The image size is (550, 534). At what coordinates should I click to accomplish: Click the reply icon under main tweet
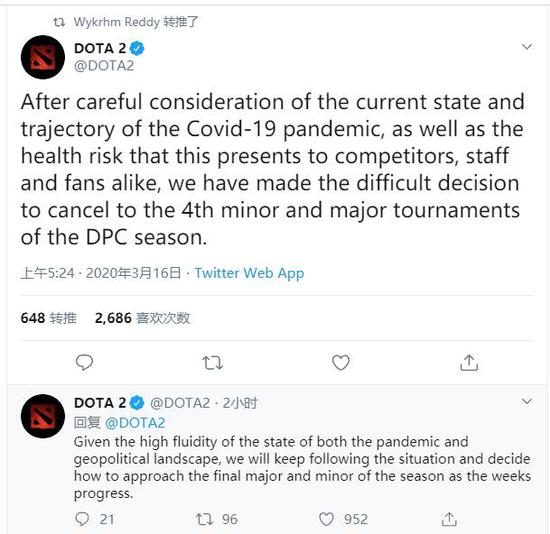point(84,362)
